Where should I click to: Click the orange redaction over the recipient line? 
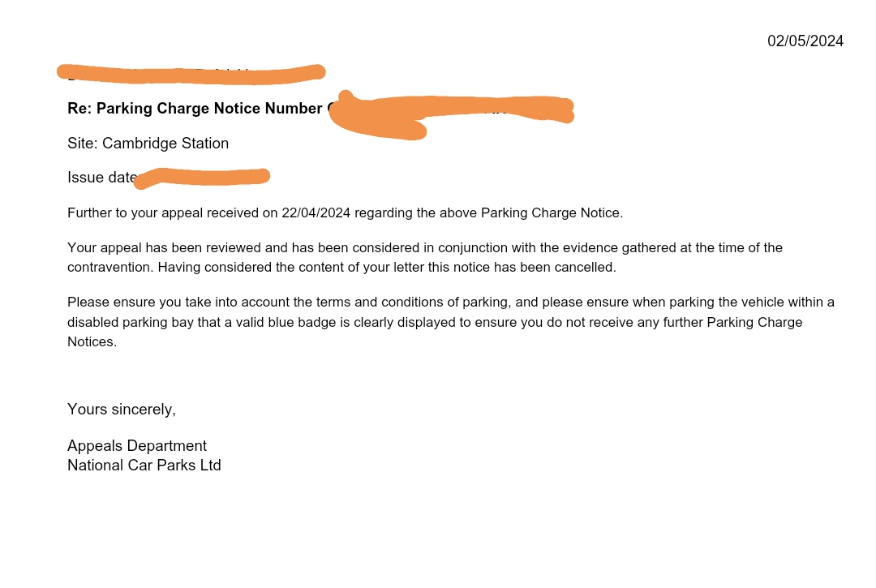coord(191,74)
